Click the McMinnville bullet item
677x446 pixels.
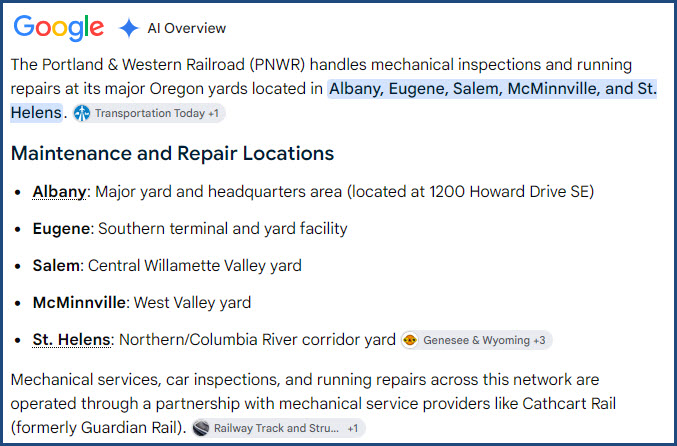coord(142,302)
